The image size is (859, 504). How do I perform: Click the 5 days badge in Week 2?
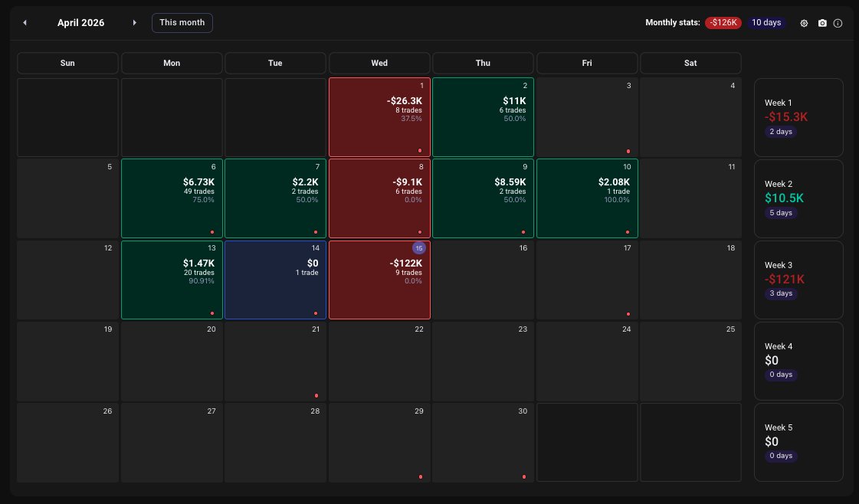[781, 213]
